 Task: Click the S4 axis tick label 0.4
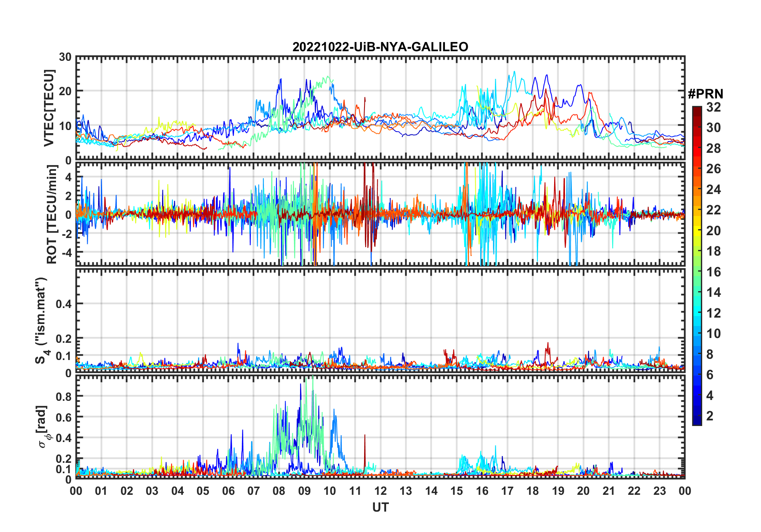click(x=64, y=304)
